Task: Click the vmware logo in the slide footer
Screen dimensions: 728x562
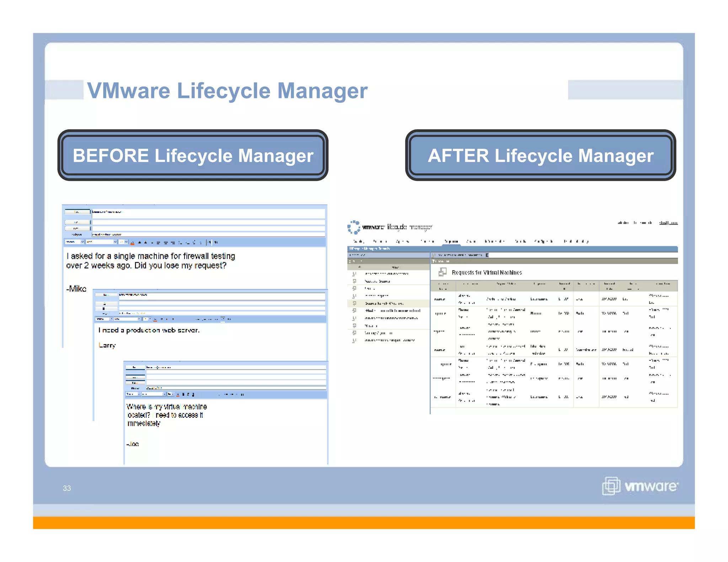Action: coord(641,486)
